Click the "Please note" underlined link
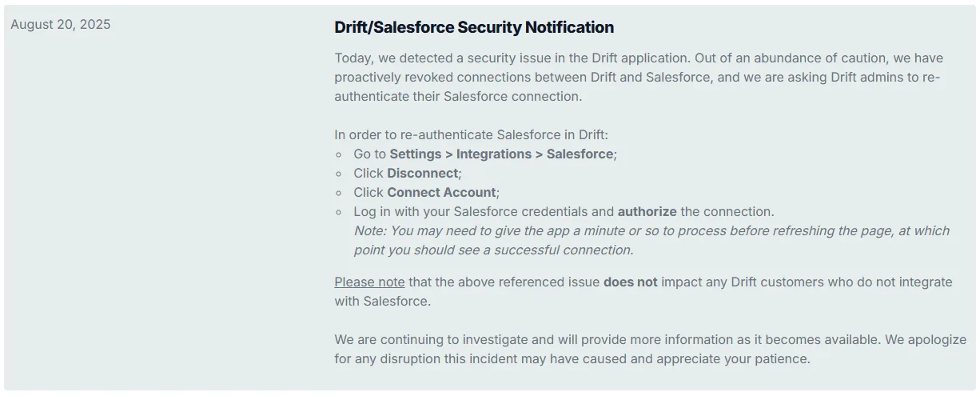This screenshot has height=396, width=980. click(369, 282)
